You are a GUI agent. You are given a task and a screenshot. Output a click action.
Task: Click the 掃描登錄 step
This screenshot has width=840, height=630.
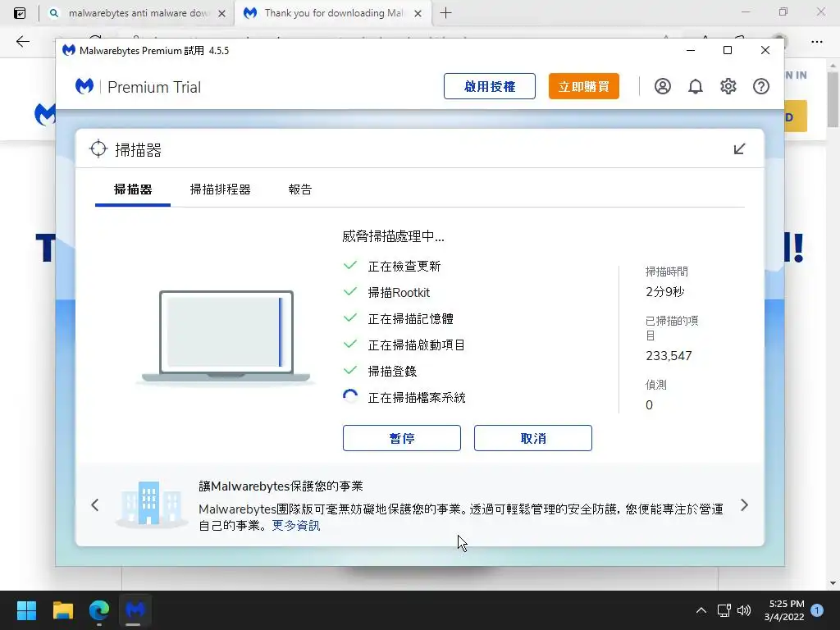pos(392,372)
